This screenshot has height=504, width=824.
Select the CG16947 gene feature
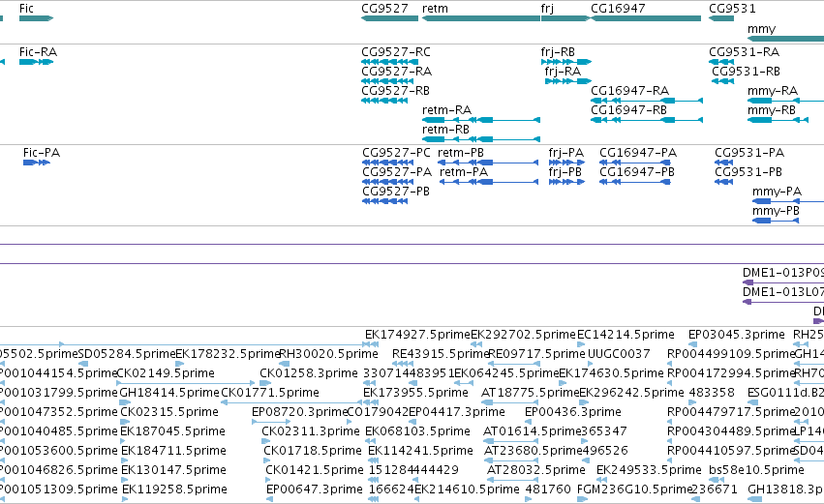pyautogui.click(x=646, y=18)
